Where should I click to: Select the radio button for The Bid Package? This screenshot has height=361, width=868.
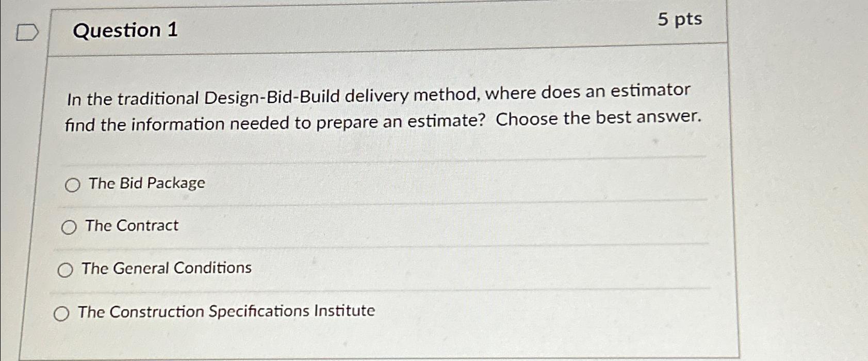(72, 184)
